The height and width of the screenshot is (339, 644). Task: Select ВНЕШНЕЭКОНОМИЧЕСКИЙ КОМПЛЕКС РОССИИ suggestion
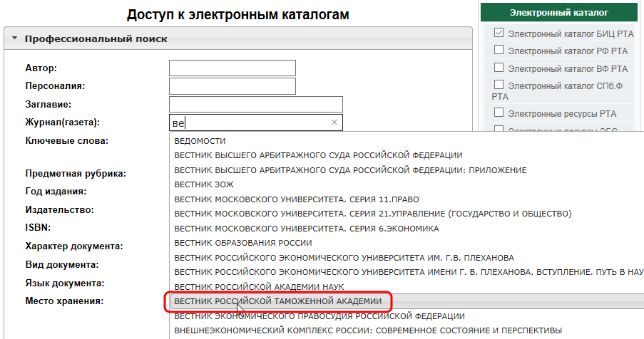(368, 330)
